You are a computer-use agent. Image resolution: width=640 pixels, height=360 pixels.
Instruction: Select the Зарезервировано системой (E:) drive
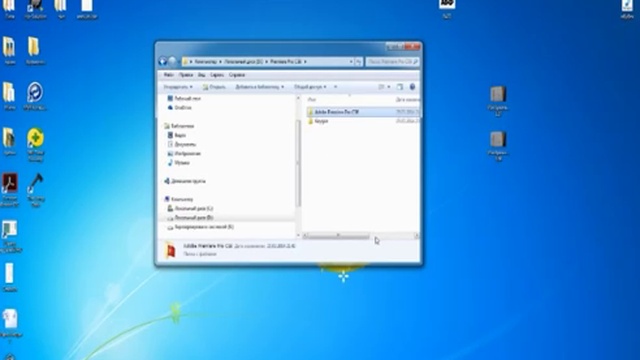(x=200, y=227)
